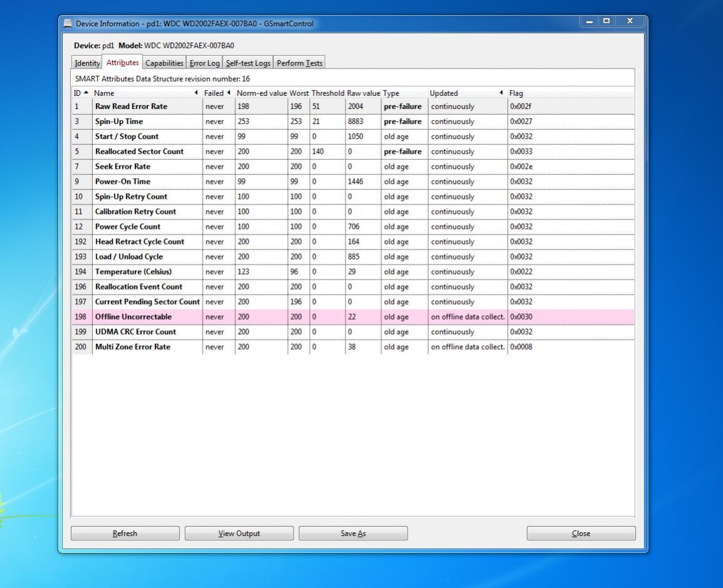Open the Perform Tests tab
723x588 pixels.
299,63
